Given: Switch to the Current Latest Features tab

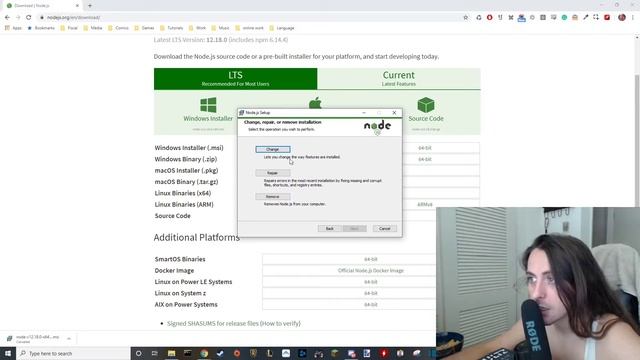Looking at the screenshot, I should tap(399, 79).
